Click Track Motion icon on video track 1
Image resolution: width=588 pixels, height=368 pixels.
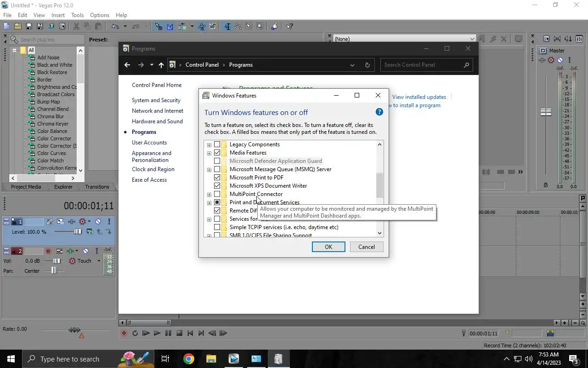(60, 222)
